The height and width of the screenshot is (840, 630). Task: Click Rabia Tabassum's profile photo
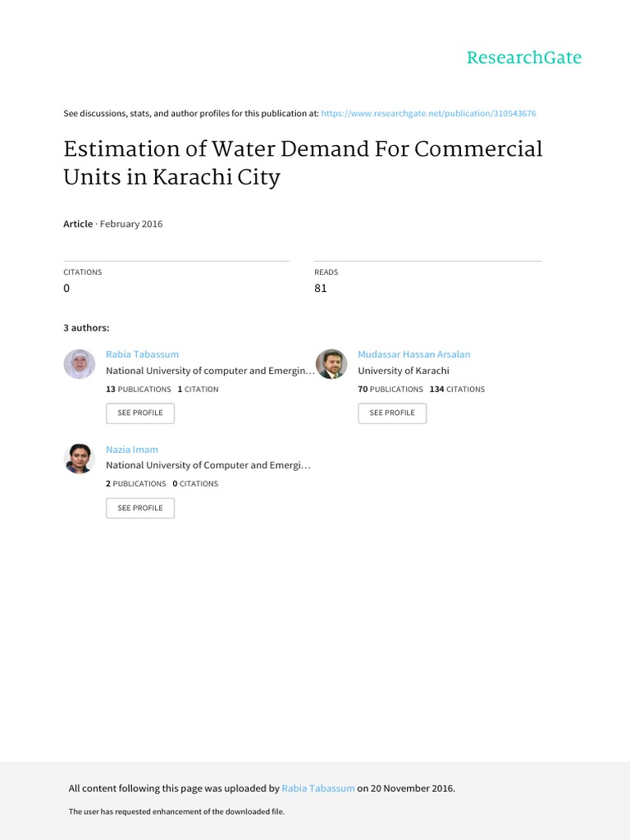point(80,364)
